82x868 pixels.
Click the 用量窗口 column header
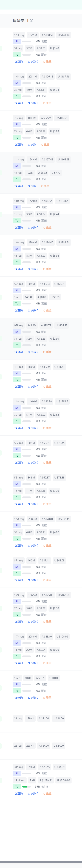21,20
